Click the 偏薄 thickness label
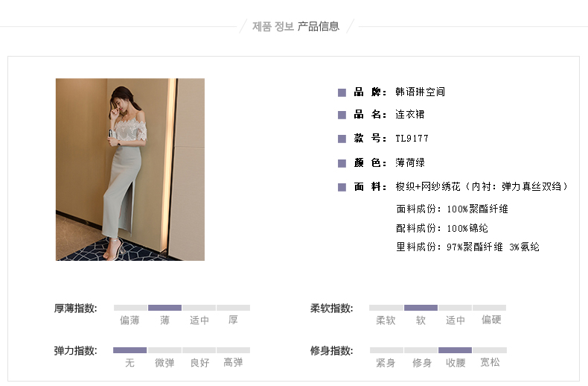 pyautogui.click(x=130, y=320)
